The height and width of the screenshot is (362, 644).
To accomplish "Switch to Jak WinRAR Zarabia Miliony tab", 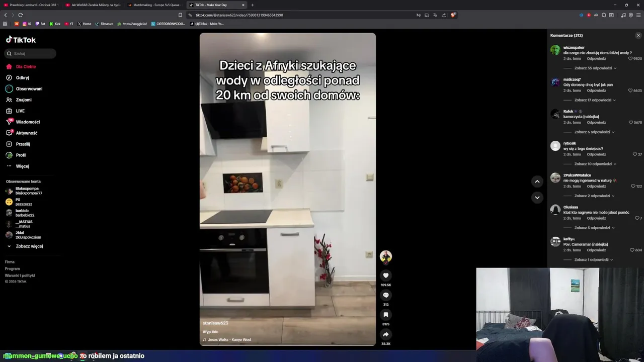I will 93,5.
